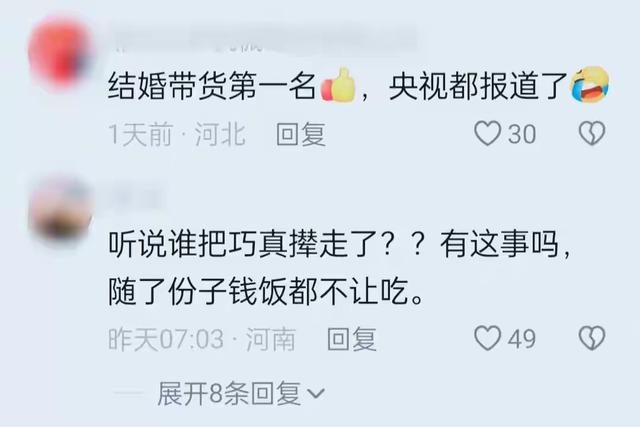Tap the like count 49

[x=522, y=339]
